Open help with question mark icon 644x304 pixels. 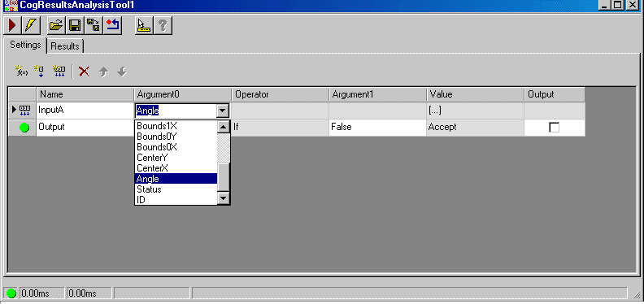tap(163, 25)
